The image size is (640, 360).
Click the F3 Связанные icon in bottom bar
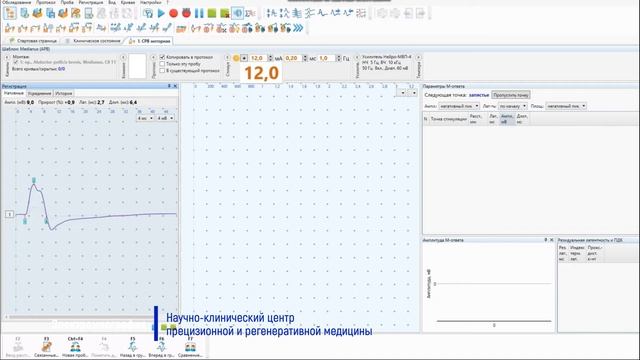click(46, 347)
